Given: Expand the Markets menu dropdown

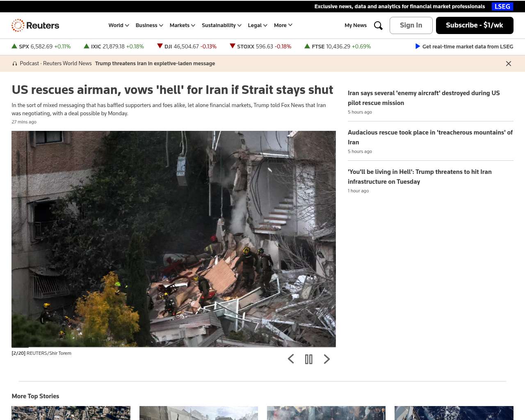Looking at the screenshot, I should tap(182, 25).
